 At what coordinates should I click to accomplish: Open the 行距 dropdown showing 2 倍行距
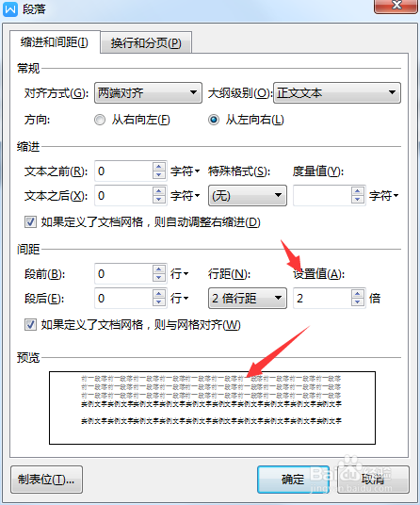click(248, 299)
